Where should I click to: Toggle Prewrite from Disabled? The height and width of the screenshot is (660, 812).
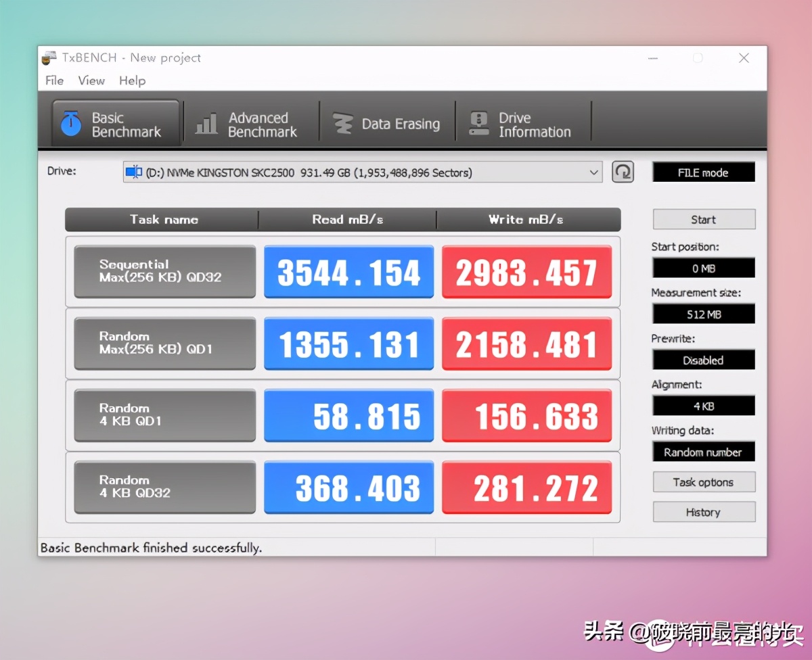pyautogui.click(x=703, y=360)
